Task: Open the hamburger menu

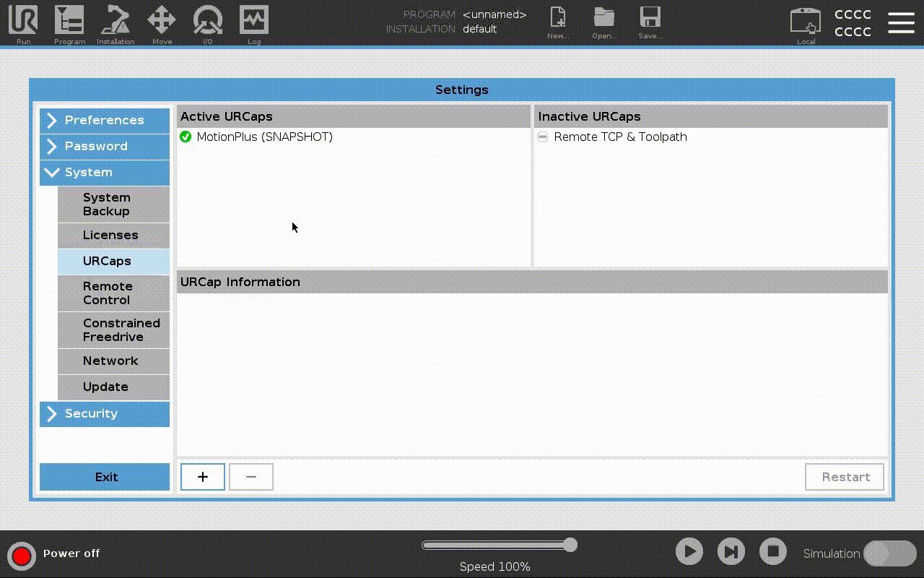Action: 901,23
